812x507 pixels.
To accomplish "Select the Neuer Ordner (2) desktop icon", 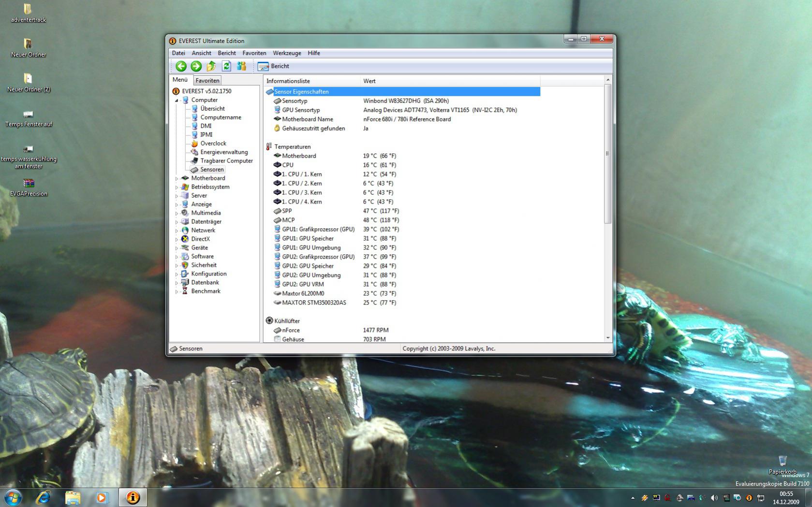I will [x=28, y=83].
